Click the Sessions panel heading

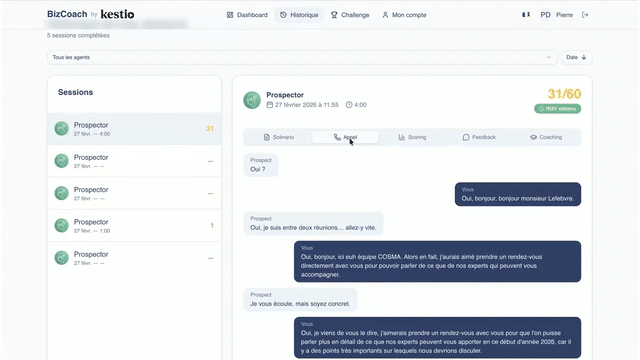tap(76, 92)
